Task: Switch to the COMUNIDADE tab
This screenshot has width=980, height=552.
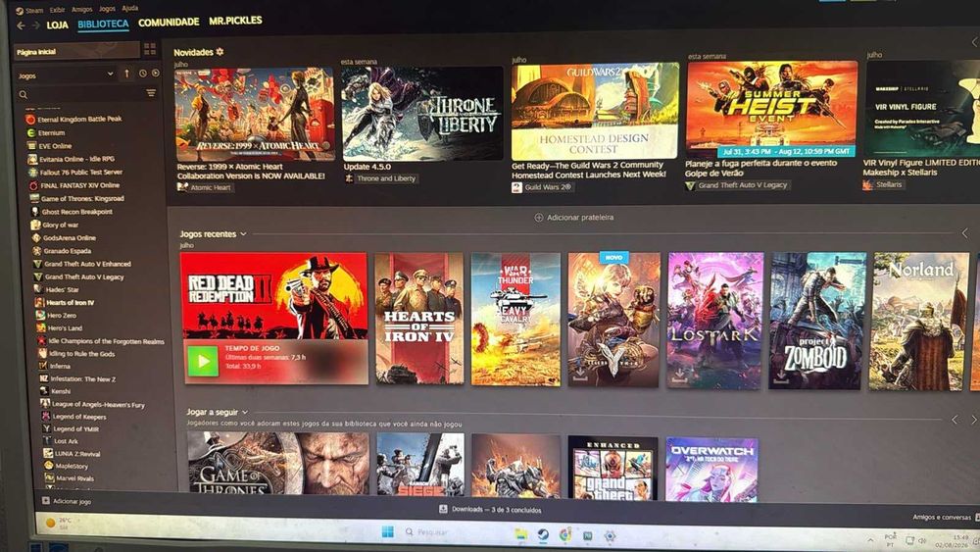Action: tap(169, 22)
